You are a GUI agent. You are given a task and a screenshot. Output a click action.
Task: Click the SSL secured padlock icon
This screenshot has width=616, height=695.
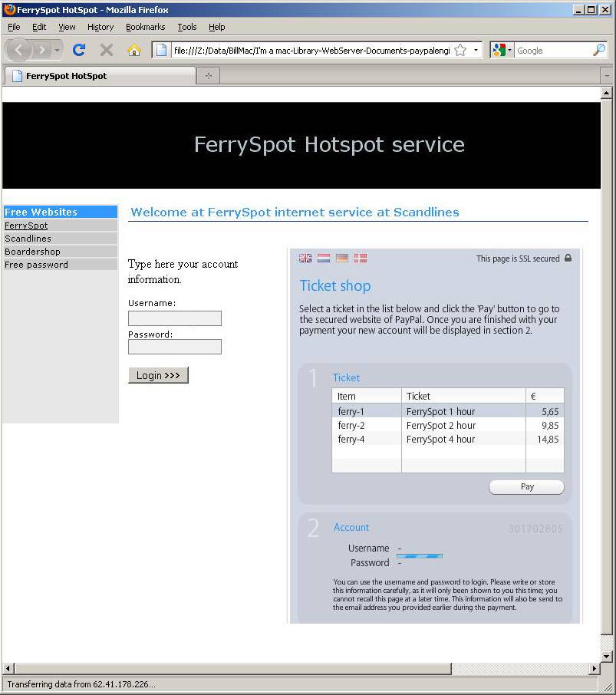(568, 258)
